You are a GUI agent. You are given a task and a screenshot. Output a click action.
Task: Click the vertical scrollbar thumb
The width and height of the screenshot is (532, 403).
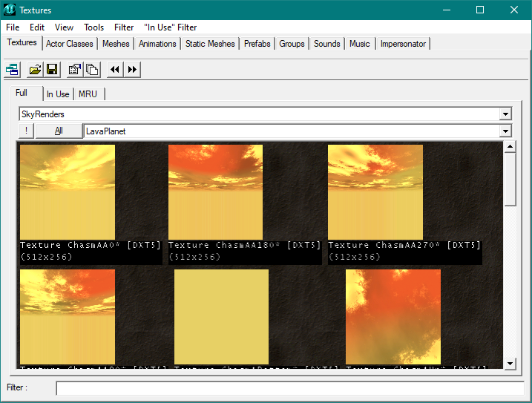tap(510, 180)
